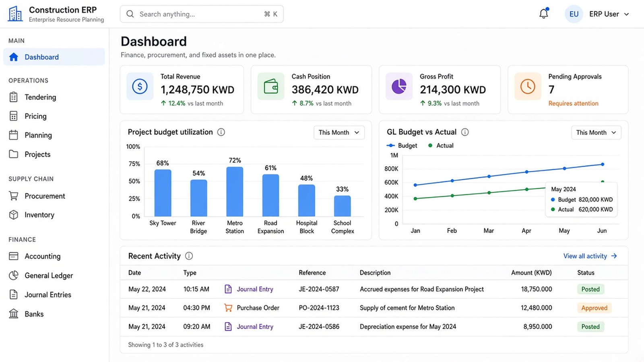Click the Construction ERP building logo
The image size is (644, 362).
pyautogui.click(x=15, y=14)
